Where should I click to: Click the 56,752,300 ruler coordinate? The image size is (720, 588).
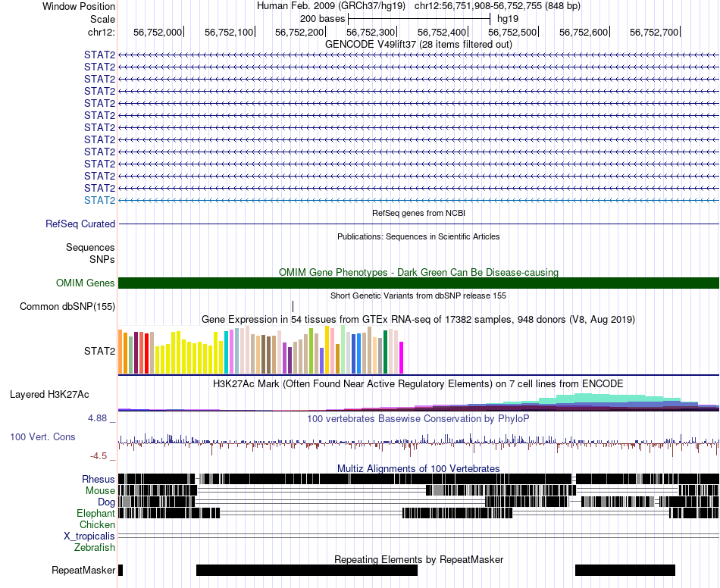tap(371, 32)
